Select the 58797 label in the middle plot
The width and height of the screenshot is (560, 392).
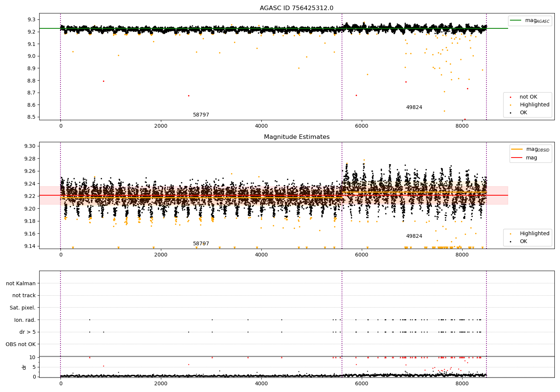201,244
